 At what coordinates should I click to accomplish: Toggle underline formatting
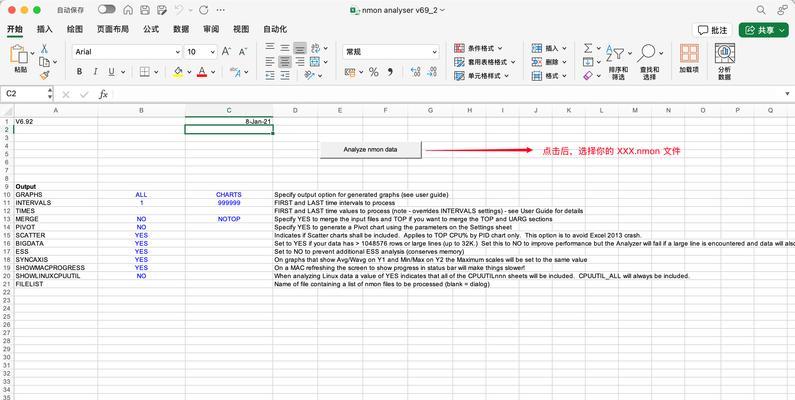click(111, 72)
